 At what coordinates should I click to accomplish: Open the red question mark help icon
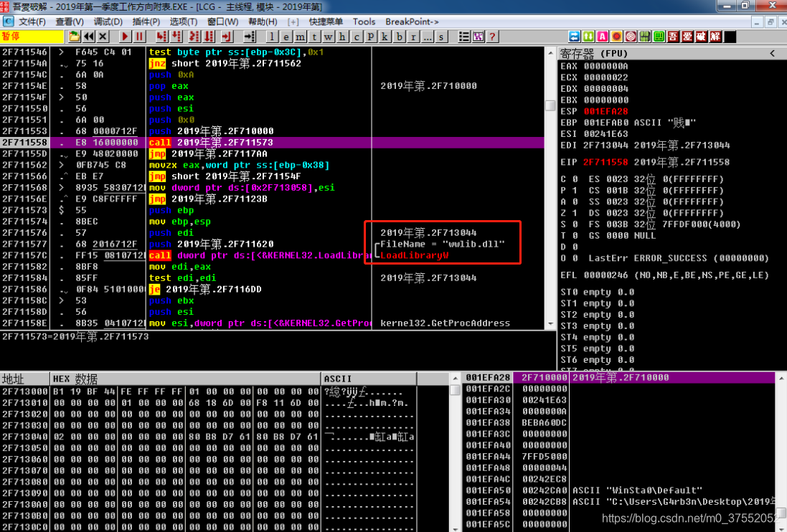click(493, 37)
